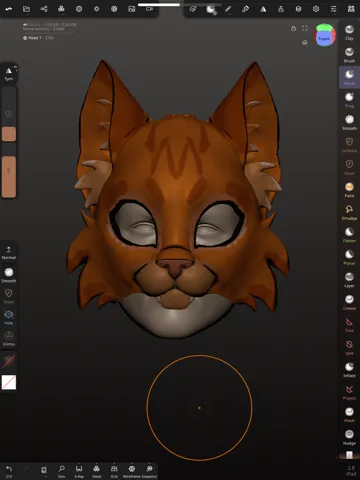Open the interface sliders menu icon
The height and width of the screenshot is (480, 360).
pos(333,9)
